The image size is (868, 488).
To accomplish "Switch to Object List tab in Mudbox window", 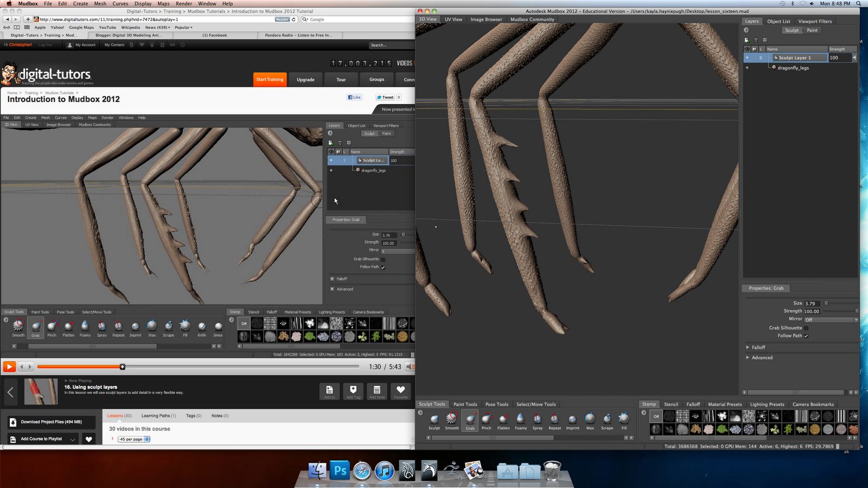I will [x=778, y=22].
